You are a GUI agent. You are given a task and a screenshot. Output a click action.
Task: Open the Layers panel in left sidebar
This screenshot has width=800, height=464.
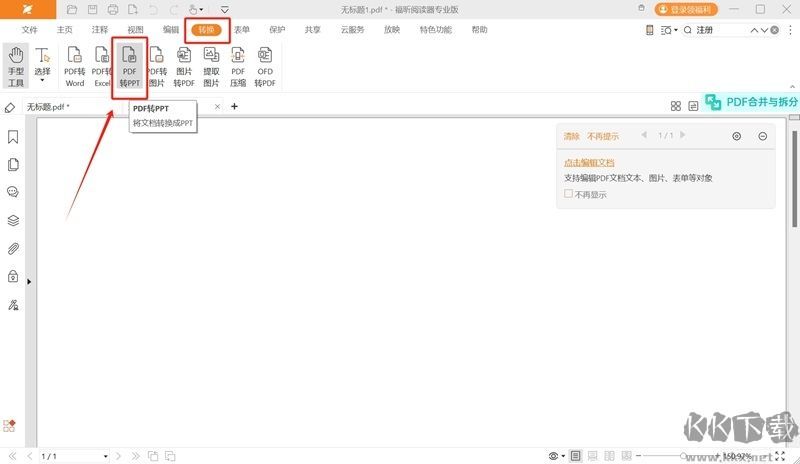click(13, 221)
